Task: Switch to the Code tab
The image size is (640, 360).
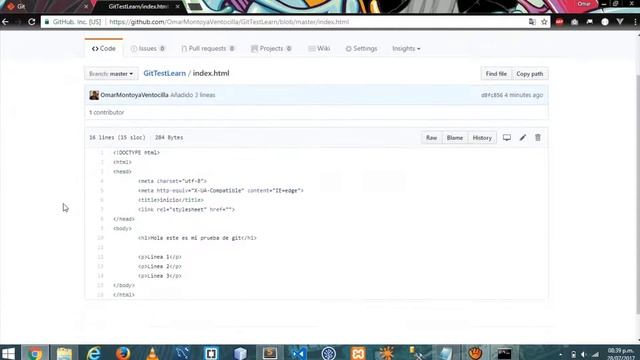Action: 104,49
